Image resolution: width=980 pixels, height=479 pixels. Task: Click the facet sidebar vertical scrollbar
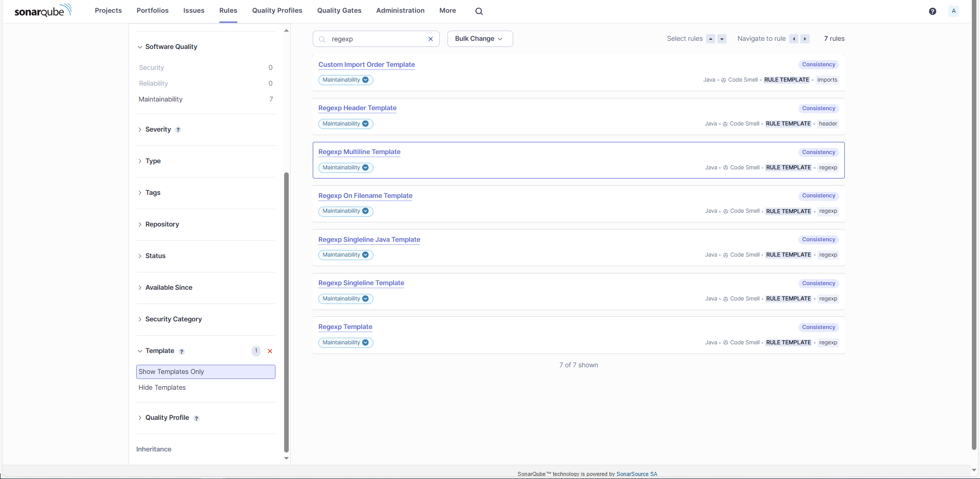(286, 313)
